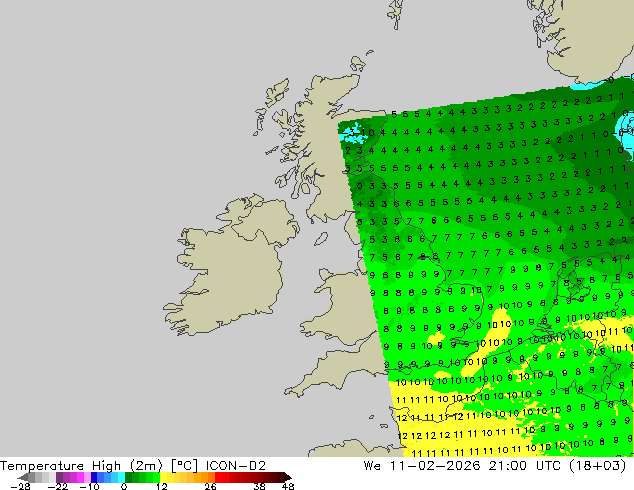Click the "-22" legend scale label
Screen dimensions: 634x490
click(57, 486)
